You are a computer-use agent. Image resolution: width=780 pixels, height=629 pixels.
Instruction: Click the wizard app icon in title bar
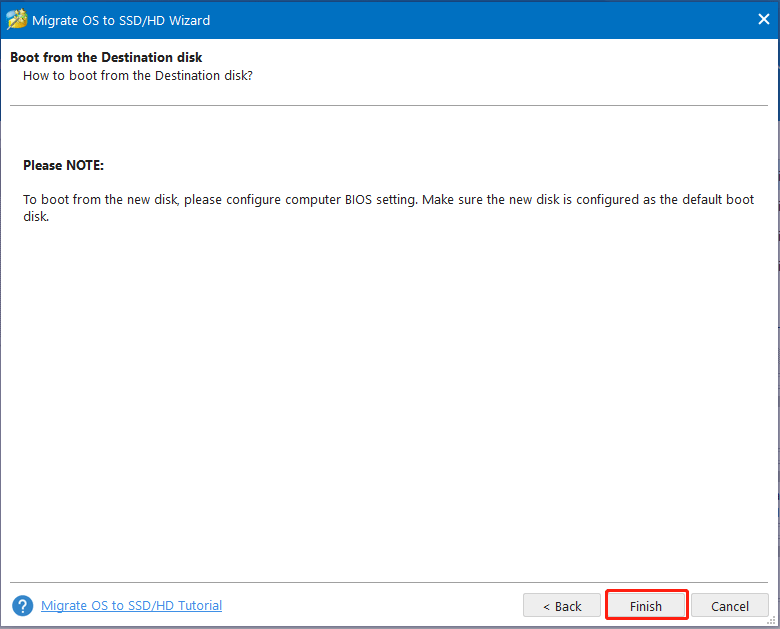click(x=17, y=20)
